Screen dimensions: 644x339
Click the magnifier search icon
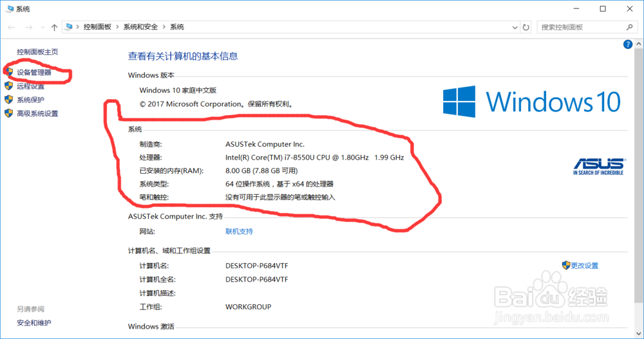click(630, 27)
